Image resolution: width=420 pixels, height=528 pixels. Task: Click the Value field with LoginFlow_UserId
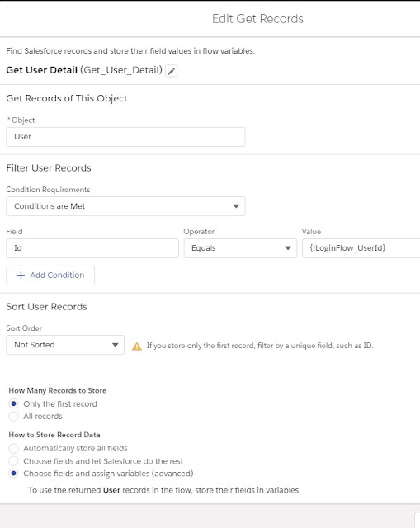point(361,248)
